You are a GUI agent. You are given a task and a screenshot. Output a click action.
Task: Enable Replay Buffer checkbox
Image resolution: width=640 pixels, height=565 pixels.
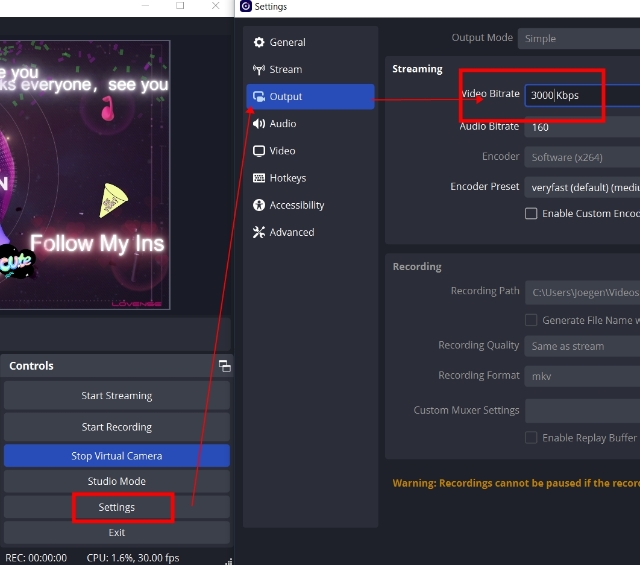[532, 438]
